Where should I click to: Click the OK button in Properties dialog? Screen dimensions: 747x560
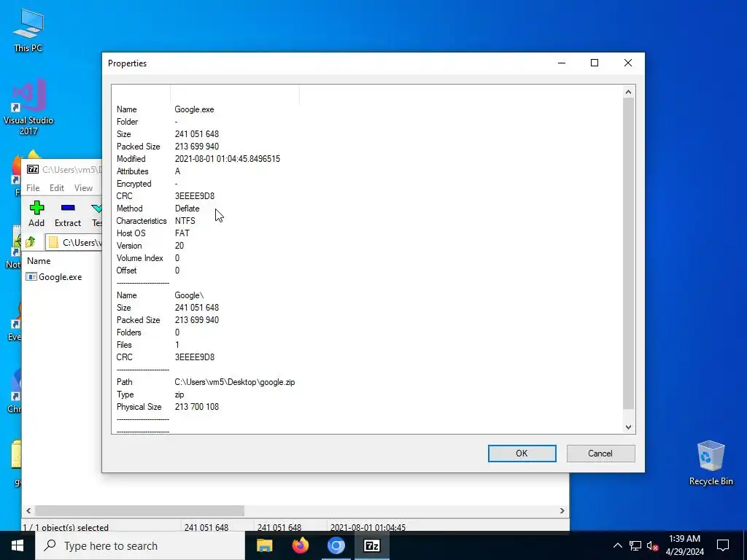522,454
